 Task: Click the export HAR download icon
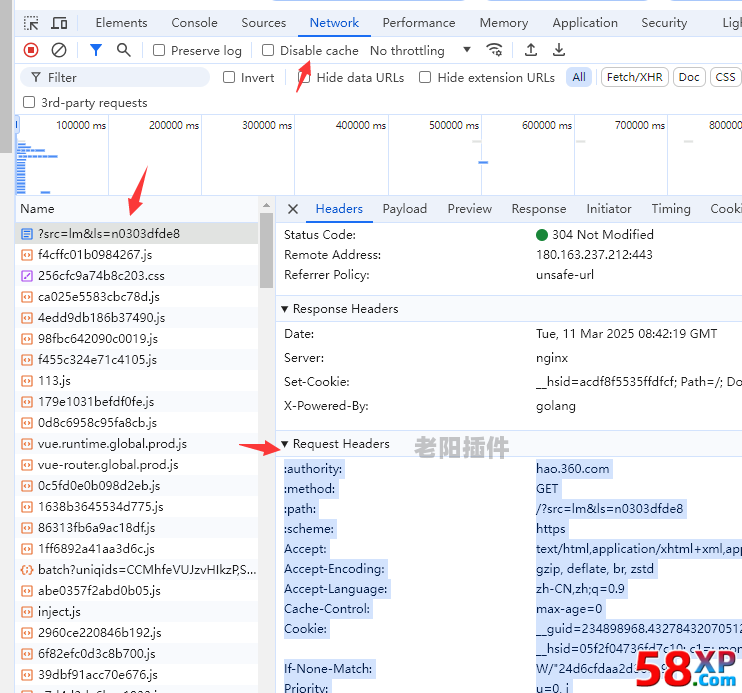559,50
